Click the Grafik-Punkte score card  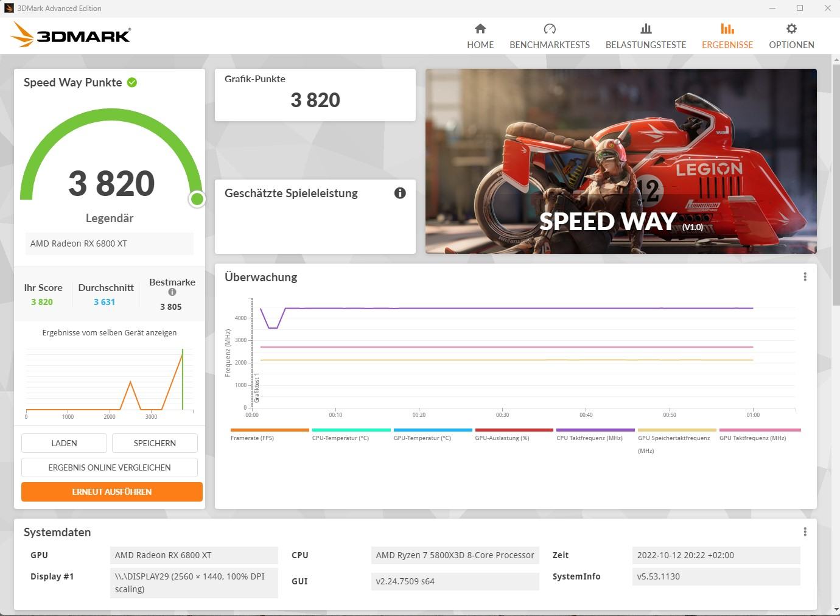(315, 95)
